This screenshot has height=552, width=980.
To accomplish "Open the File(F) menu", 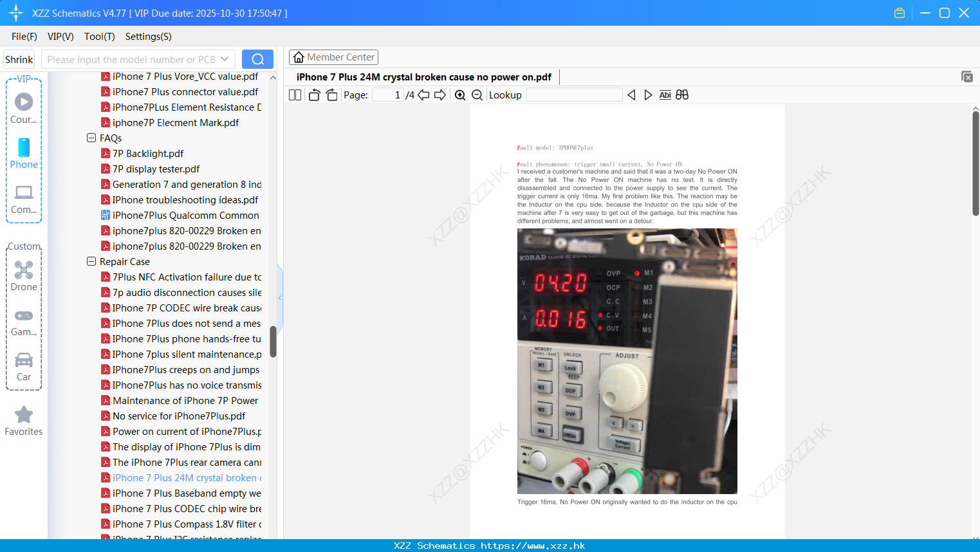I will tap(24, 37).
